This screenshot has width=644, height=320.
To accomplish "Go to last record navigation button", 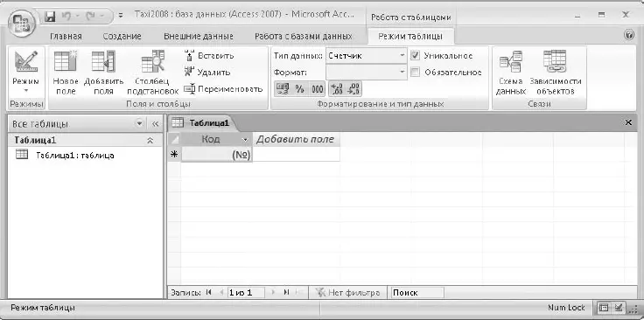I will (x=286, y=293).
